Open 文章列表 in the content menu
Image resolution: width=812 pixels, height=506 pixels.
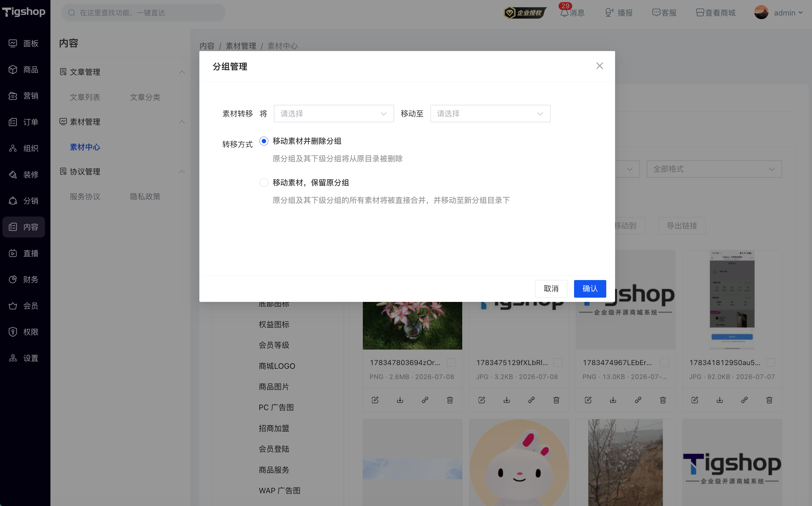click(85, 97)
